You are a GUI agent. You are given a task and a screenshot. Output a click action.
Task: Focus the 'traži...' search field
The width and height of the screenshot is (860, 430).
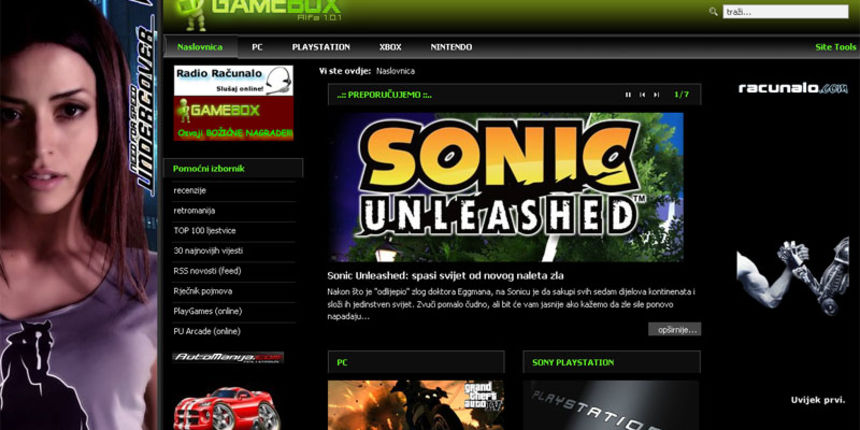pyautogui.click(x=785, y=12)
